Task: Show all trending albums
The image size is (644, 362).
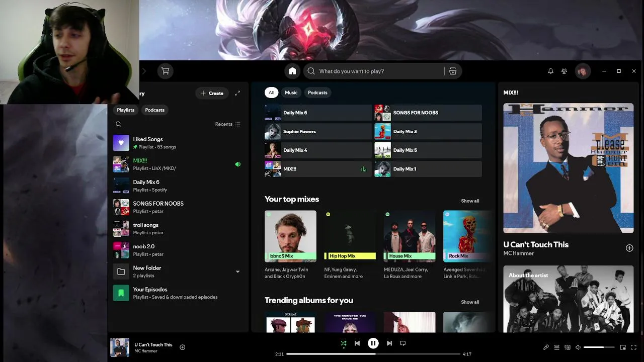Action: pos(470,302)
